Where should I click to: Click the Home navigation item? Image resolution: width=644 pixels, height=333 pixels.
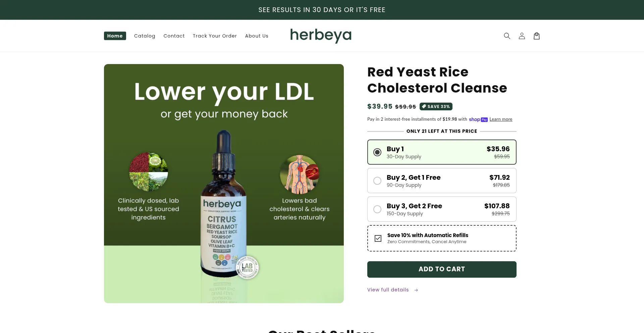[x=115, y=36]
